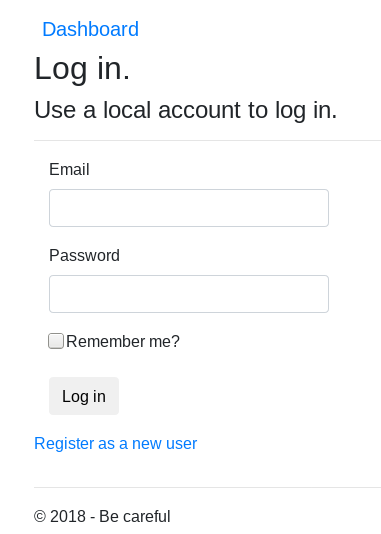Place cursor in the empty Password box

pyautogui.click(x=189, y=294)
